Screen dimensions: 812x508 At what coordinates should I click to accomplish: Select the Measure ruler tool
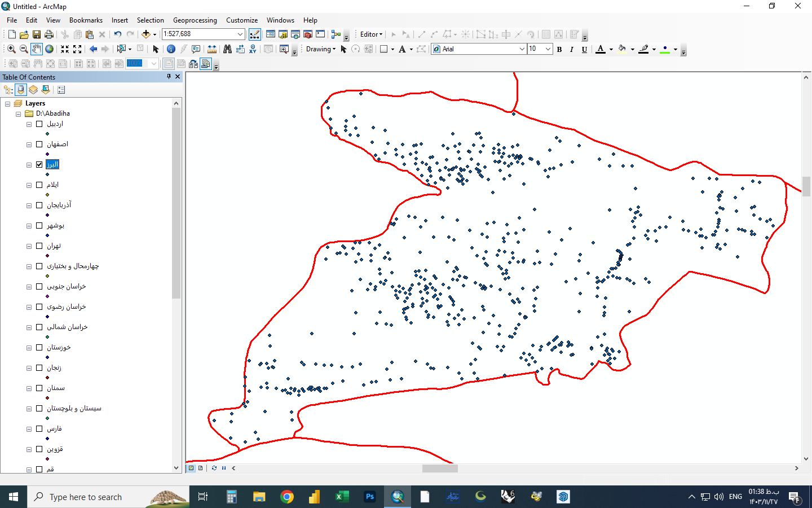point(212,49)
